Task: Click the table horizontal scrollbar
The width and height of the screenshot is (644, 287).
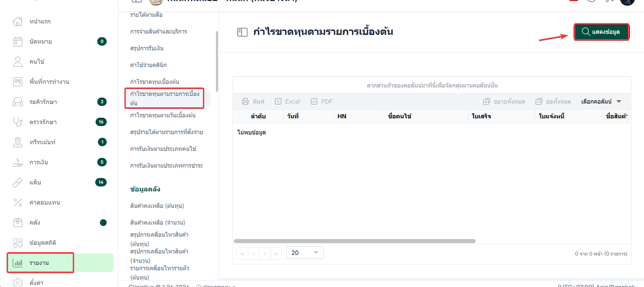Action: coord(355,241)
